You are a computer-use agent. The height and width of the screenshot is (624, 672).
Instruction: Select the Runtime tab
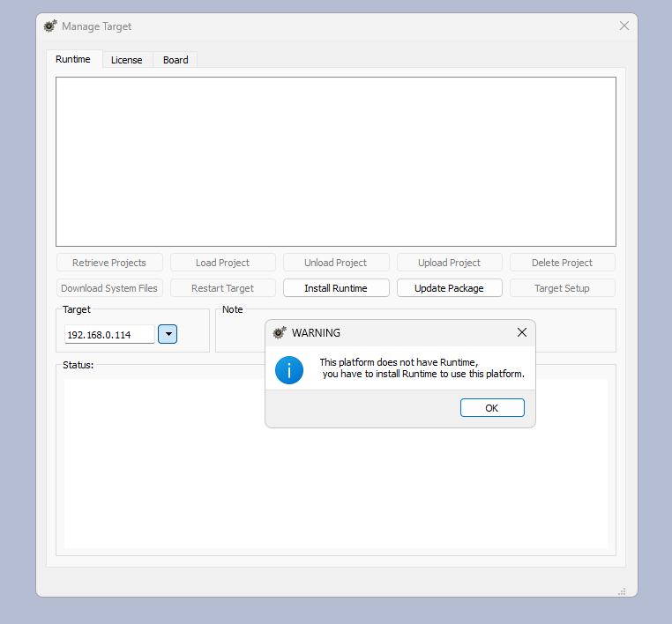point(73,59)
